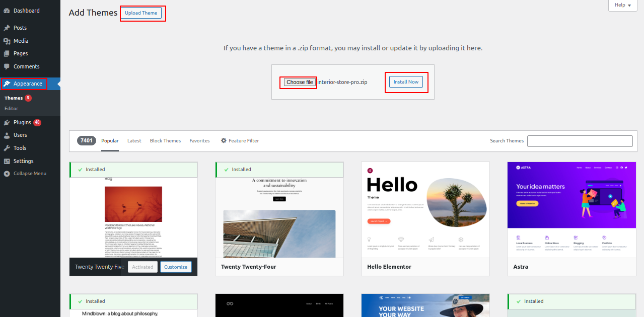The image size is (644, 317).
Task: Expand the Help dropdown panel
Action: coord(622,5)
